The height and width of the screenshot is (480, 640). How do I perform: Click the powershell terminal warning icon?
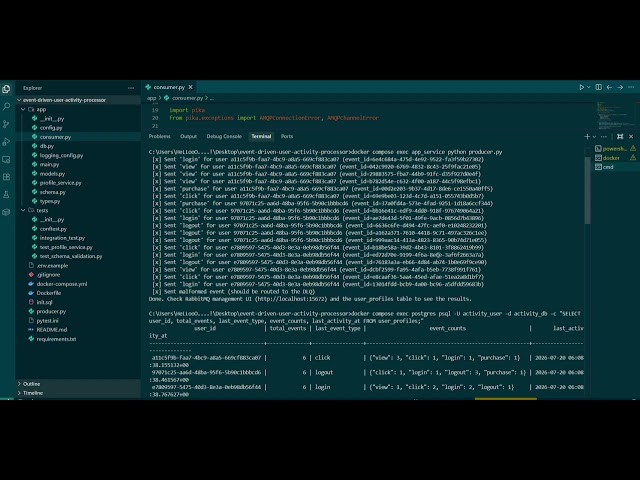coord(633,148)
